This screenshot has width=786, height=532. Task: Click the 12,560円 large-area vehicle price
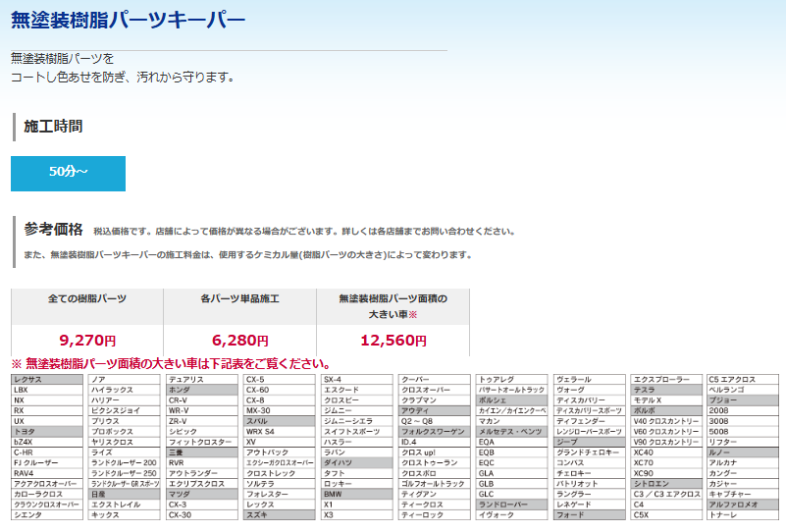[x=393, y=341]
